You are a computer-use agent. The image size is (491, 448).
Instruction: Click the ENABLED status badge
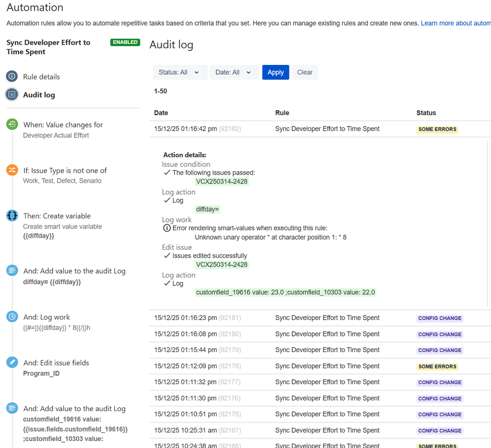pos(125,42)
